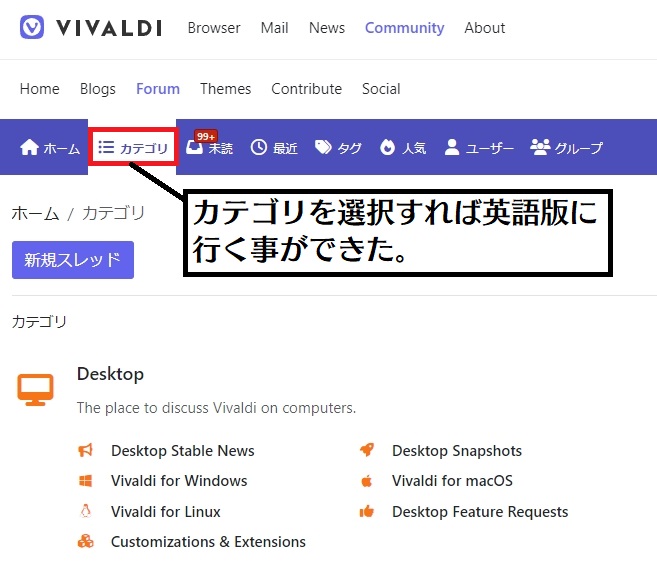Viewport: 657px width, 572px height.
Task: Click the Windows logo icon
Action: click(x=85, y=481)
